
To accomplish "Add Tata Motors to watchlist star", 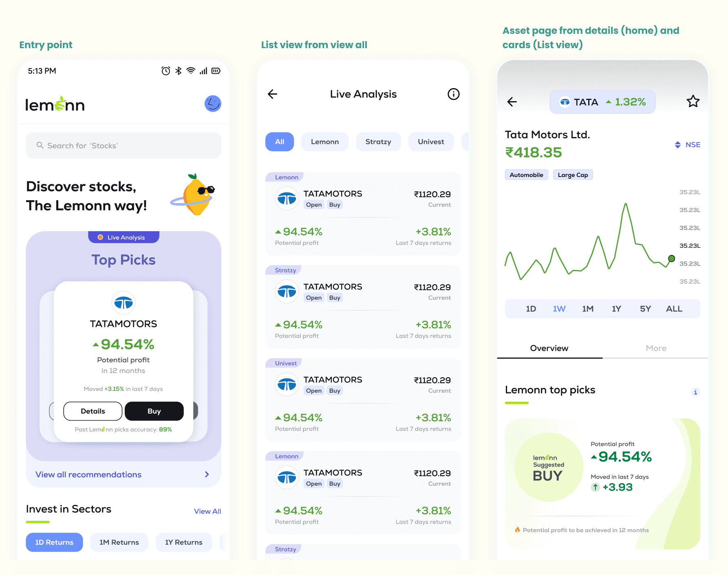I will pyautogui.click(x=693, y=101).
